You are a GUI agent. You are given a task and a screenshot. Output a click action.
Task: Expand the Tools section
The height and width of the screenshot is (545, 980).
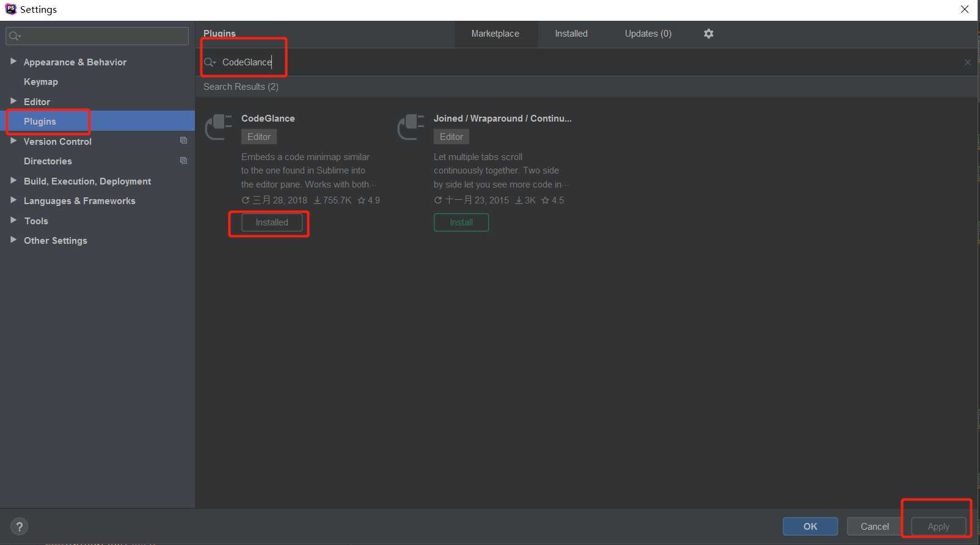point(13,220)
